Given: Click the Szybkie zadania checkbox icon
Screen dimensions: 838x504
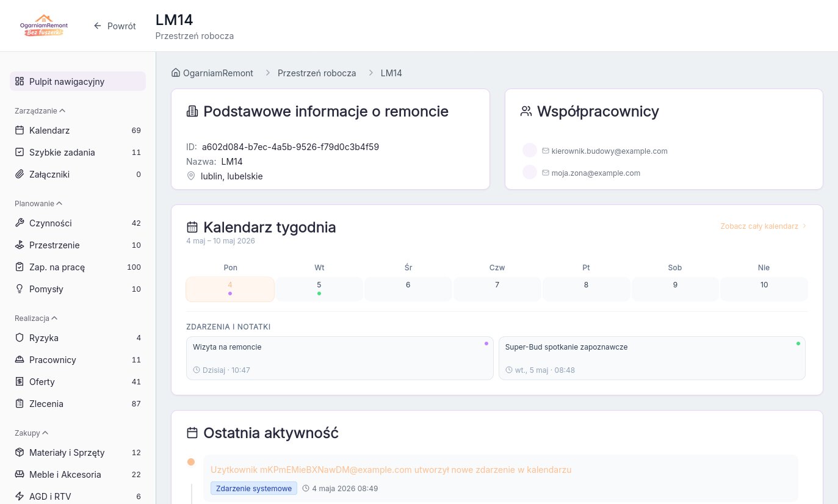Looking at the screenshot, I should pos(20,153).
